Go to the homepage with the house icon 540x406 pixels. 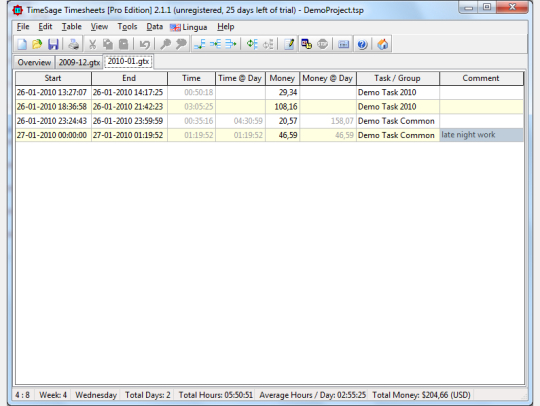[x=383, y=44]
